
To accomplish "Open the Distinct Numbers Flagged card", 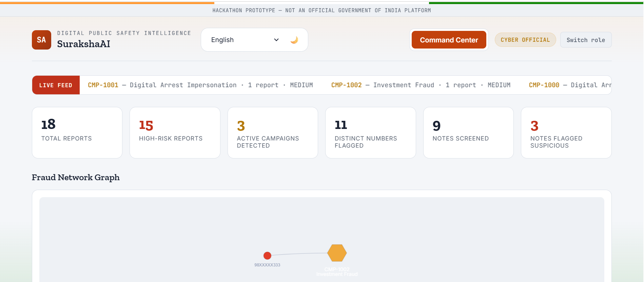I will (371, 133).
